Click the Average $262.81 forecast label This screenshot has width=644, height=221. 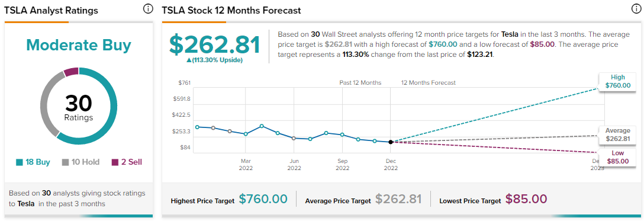[617, 134]
